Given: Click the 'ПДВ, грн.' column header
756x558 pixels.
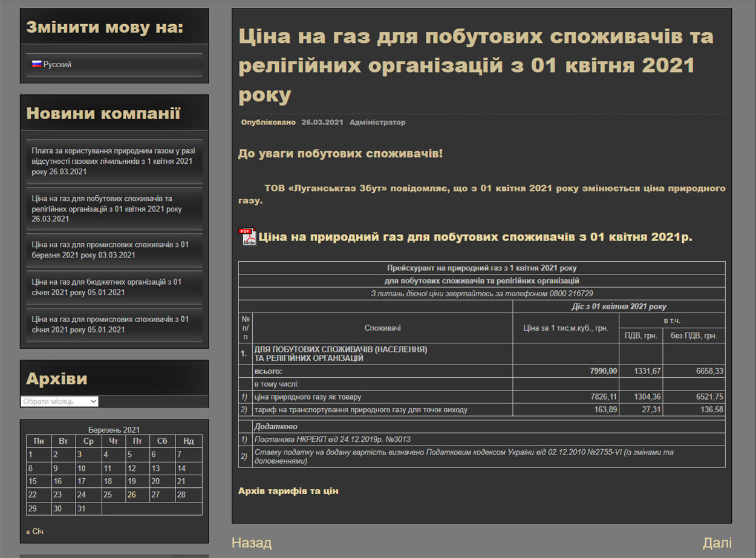Looking at the screenshot, I should [x=640, y=336].
